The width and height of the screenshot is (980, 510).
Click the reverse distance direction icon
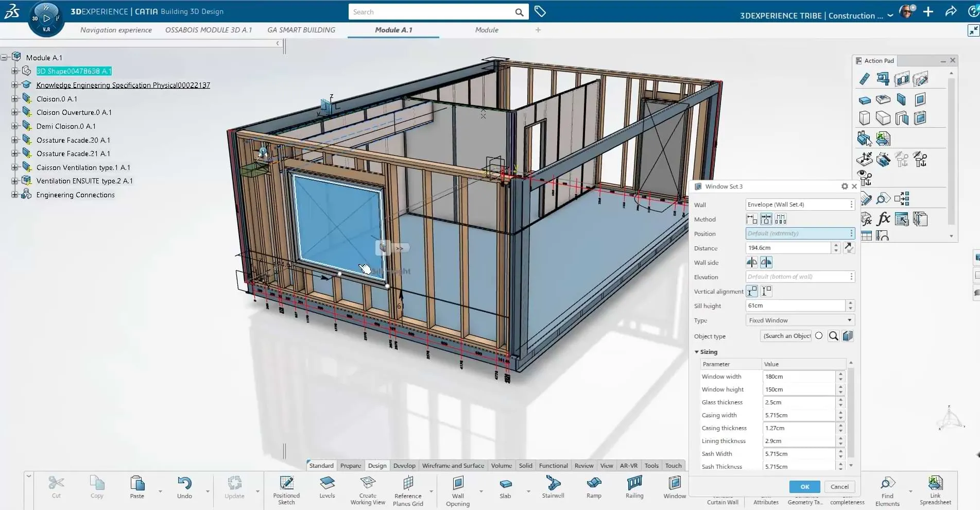(849, 248)
